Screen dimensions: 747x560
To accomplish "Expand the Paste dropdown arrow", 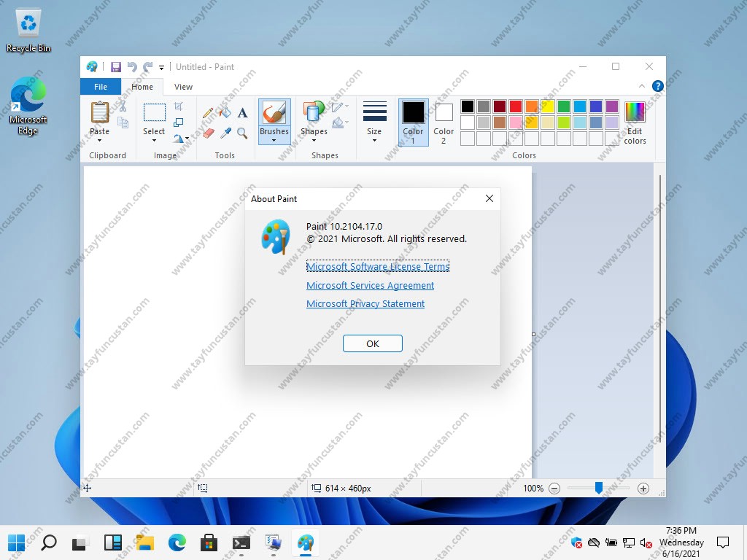I will point(99,141).
